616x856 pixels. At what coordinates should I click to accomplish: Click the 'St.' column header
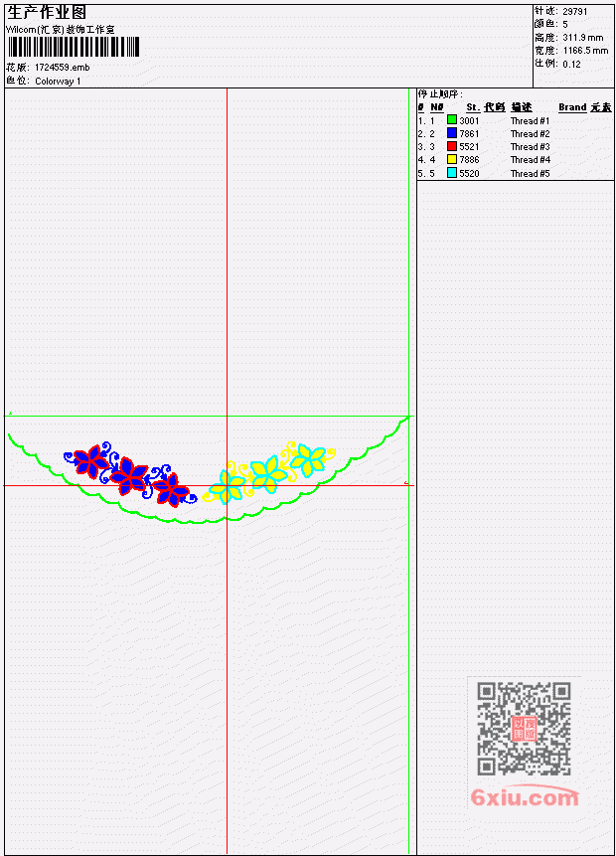473,107
